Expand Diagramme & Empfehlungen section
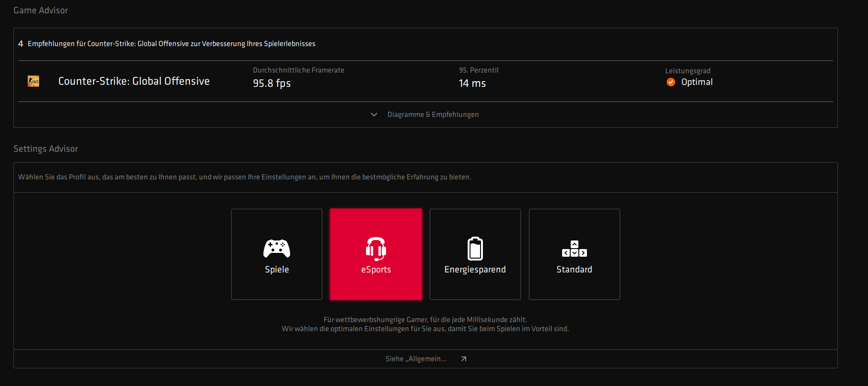Screen dimensions: 868x386 pos(425,115)
